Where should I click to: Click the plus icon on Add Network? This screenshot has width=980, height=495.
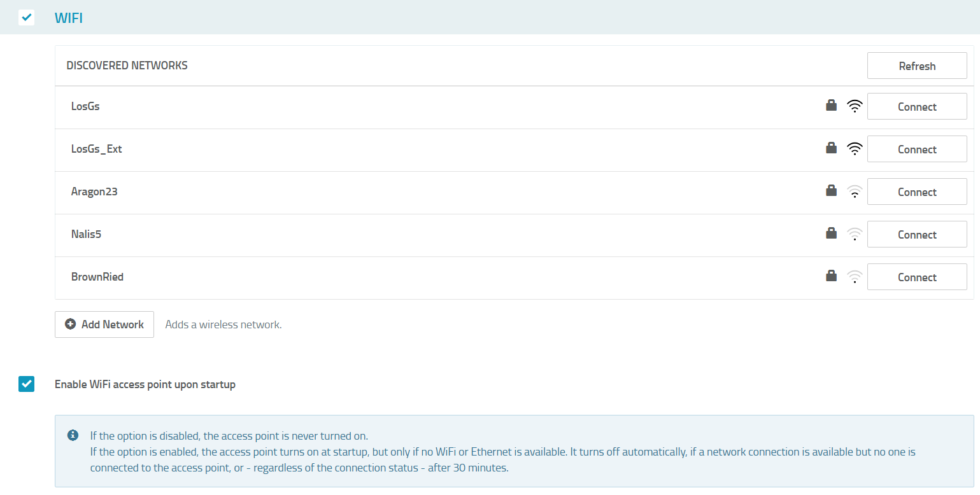70,324
